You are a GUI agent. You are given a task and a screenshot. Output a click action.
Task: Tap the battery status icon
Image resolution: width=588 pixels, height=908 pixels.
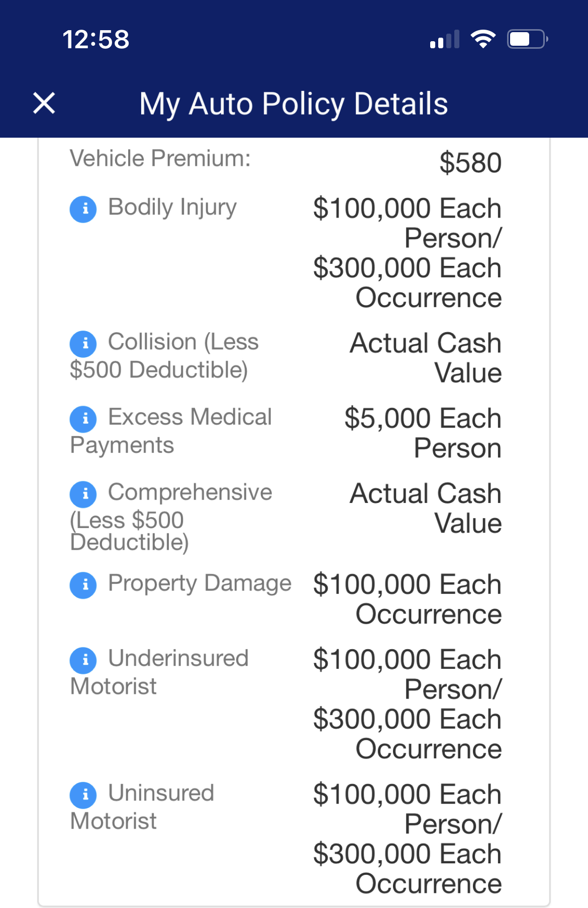point(527,39)
